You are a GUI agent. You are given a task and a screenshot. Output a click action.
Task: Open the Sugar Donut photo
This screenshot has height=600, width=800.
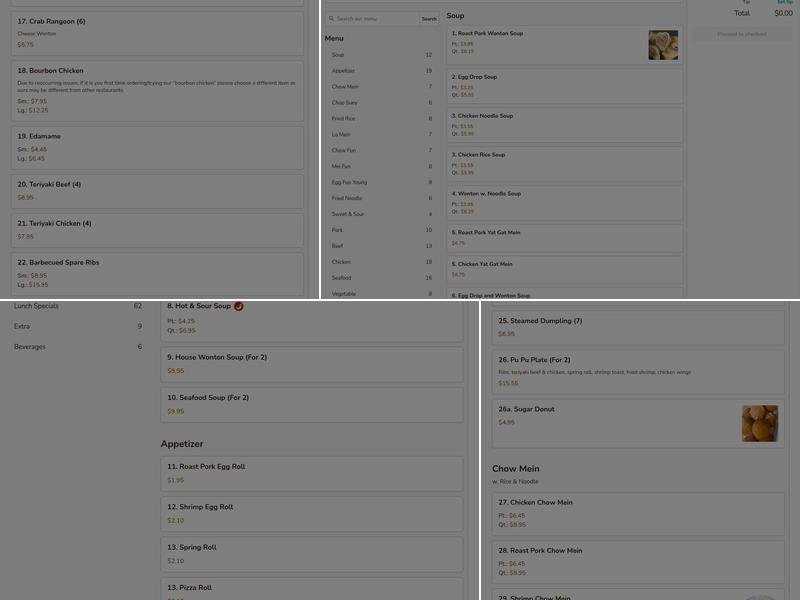coord(760,423)
